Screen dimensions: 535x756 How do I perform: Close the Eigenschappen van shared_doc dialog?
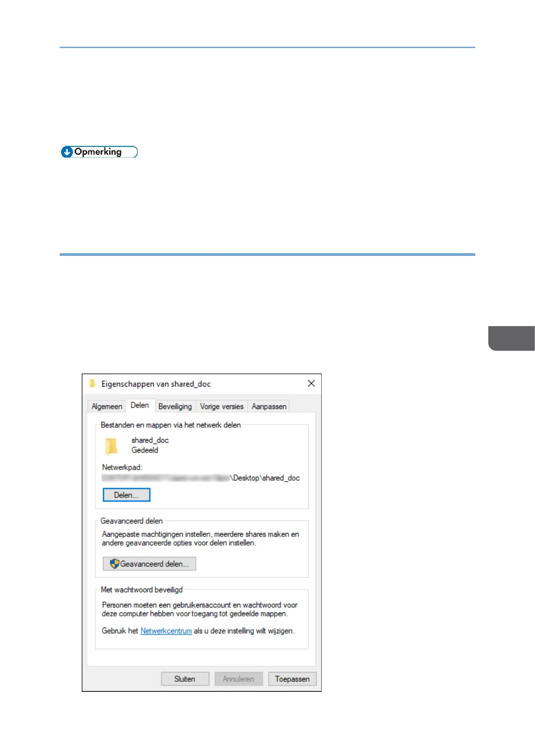point(311,383)
